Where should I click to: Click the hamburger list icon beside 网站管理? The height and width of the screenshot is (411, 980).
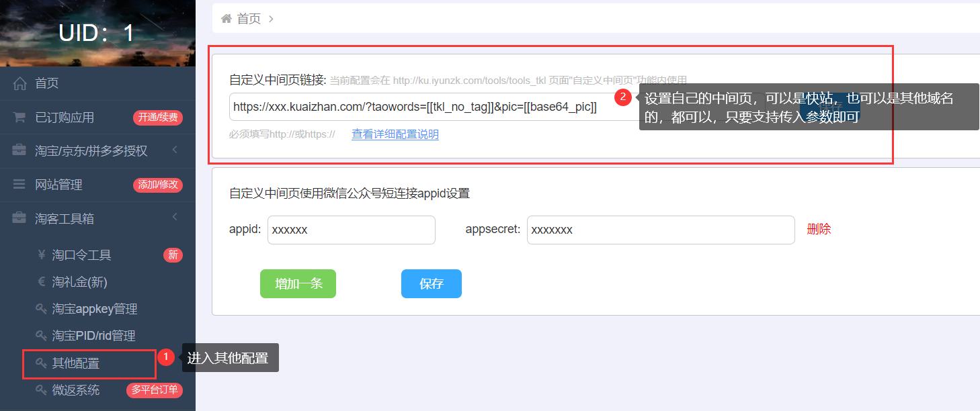point(19,184)
